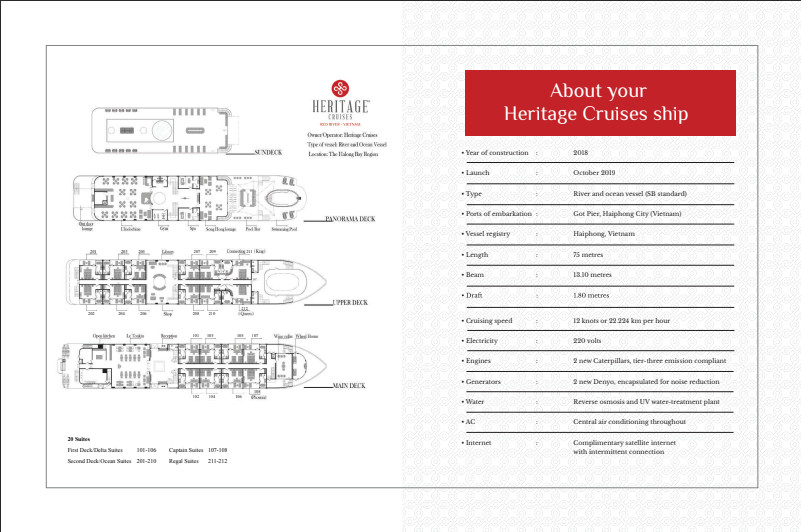The width and height of the screenshot is (801, 532).
Task: Click the 'Pool Bar' label
Action: tap(253, 229)
